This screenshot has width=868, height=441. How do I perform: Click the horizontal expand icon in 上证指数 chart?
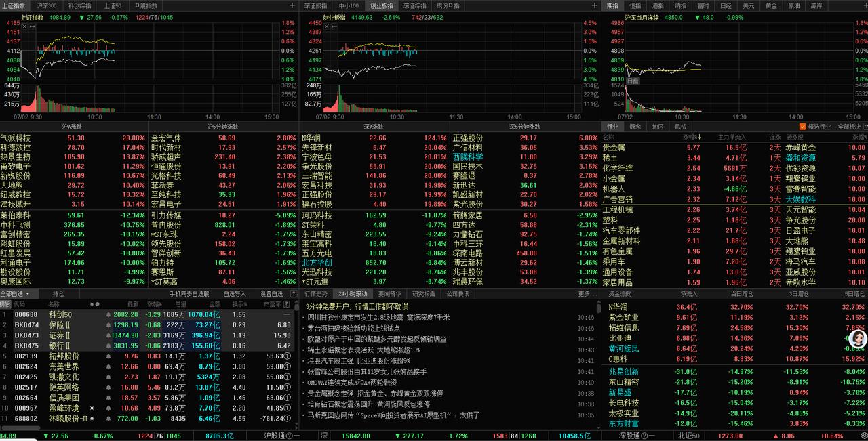32,26
